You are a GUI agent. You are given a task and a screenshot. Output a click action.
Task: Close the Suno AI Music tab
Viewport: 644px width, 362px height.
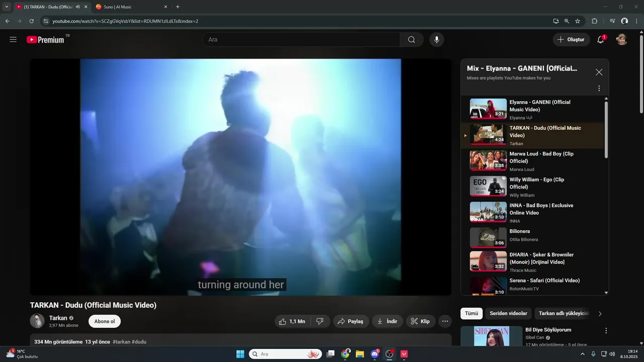point(166,7)
